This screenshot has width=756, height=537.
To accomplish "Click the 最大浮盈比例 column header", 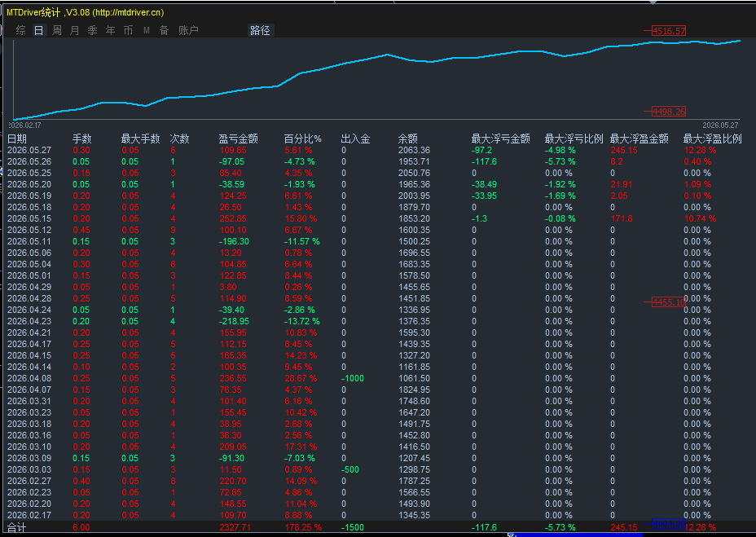I will tap(712, 139).
